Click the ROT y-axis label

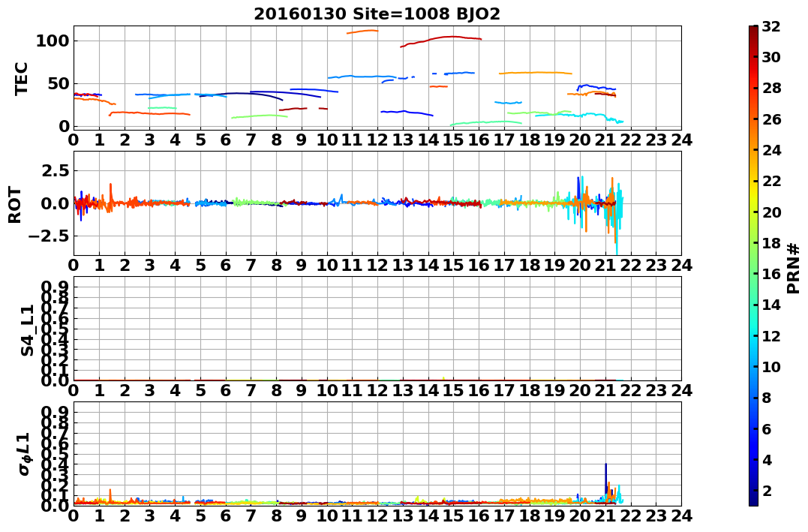pos(16,205)
